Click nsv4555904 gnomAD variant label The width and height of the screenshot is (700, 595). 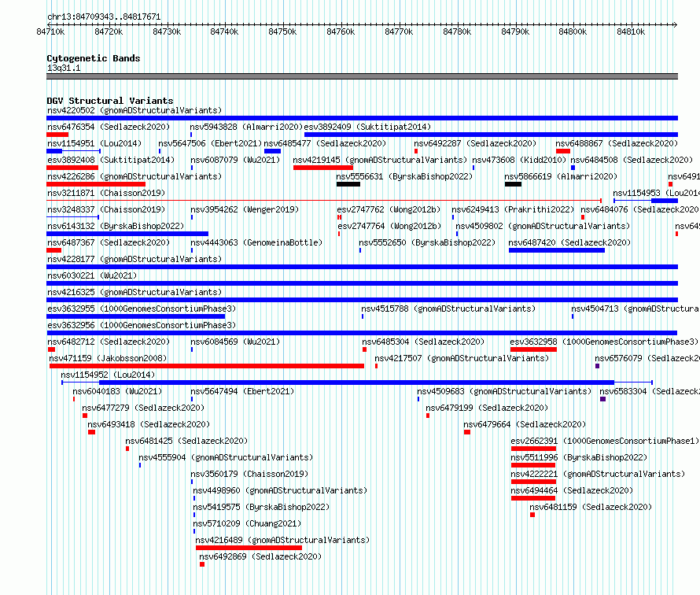click(x=226, y=457)
